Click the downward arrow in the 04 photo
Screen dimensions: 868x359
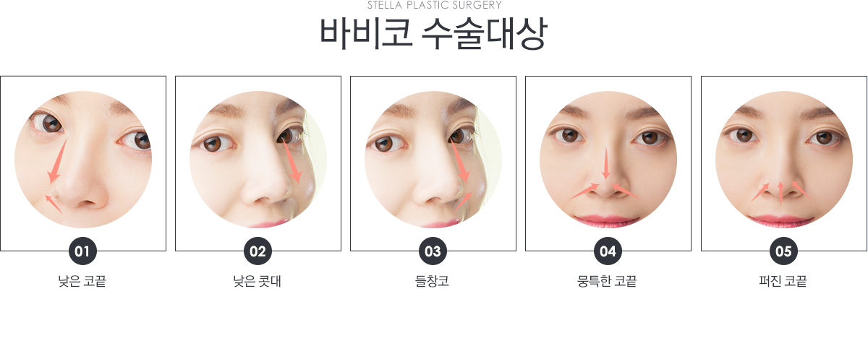coord(606,163)
